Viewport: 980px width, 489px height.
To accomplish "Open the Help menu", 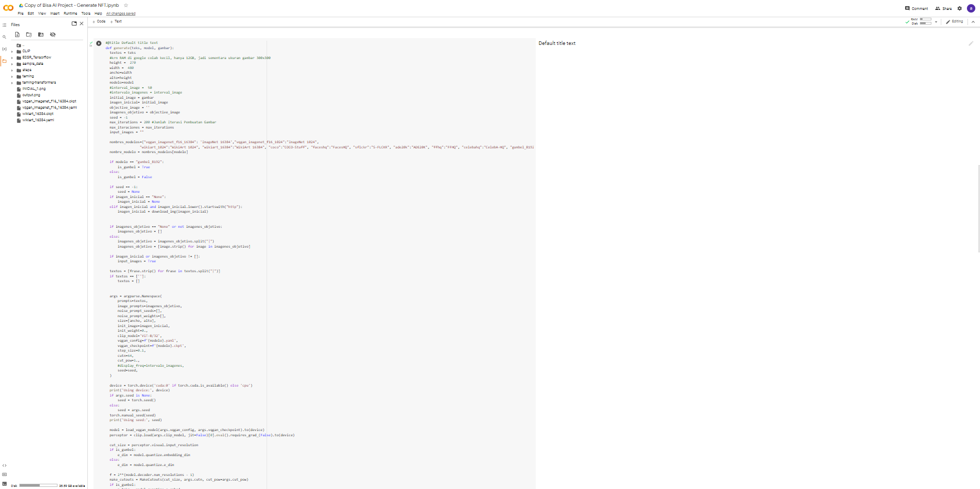I will click(x=98, y=14).
